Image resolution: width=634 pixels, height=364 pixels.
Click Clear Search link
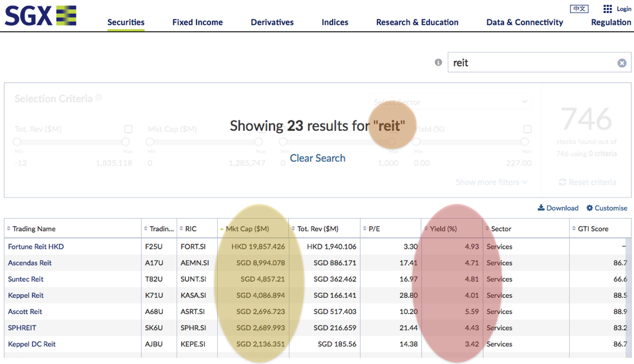point(318,158)
